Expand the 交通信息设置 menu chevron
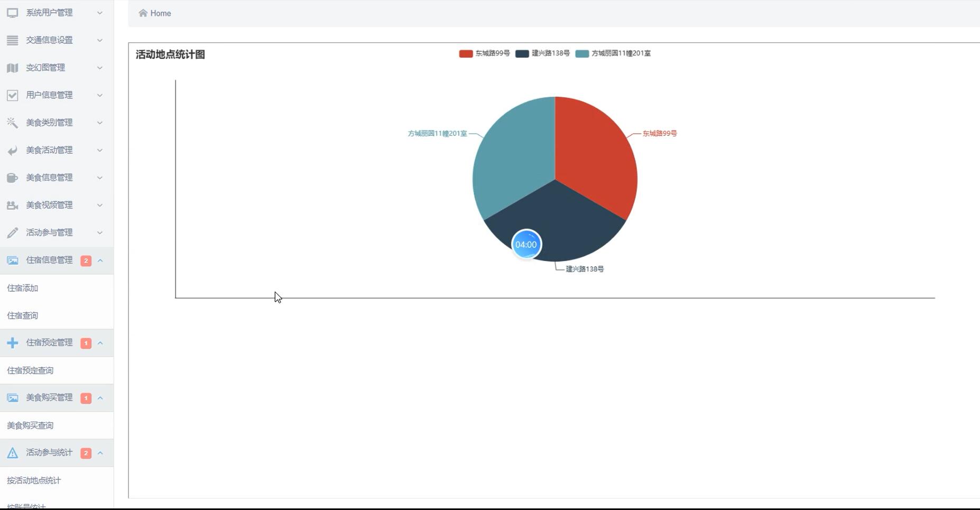Viewport: 980px width, 510px height. 99,40
